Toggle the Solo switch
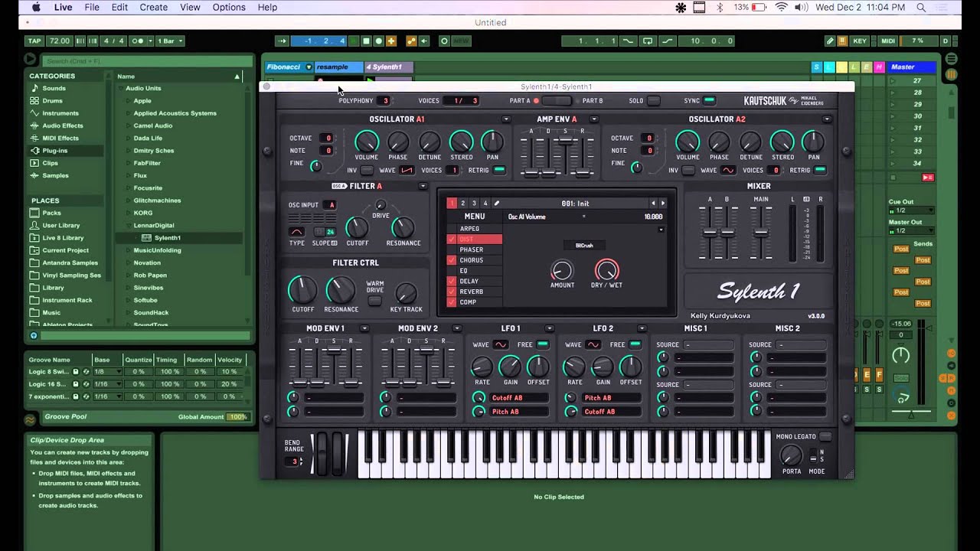The height and width of the screenshot is (551, 980). (x=653, y=100)
